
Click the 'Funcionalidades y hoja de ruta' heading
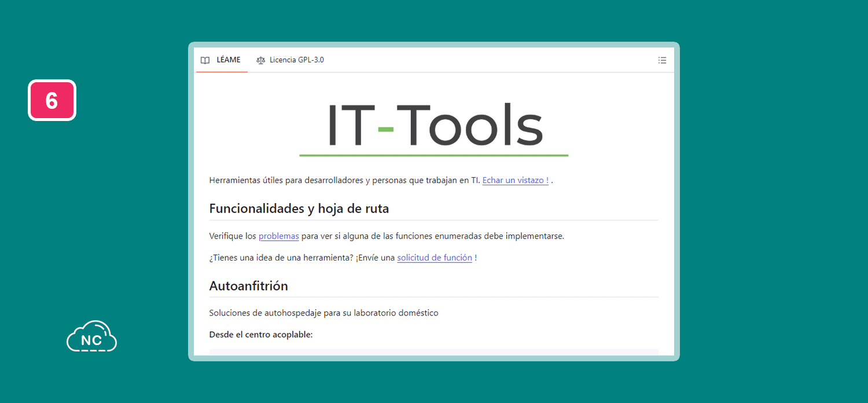299,208
